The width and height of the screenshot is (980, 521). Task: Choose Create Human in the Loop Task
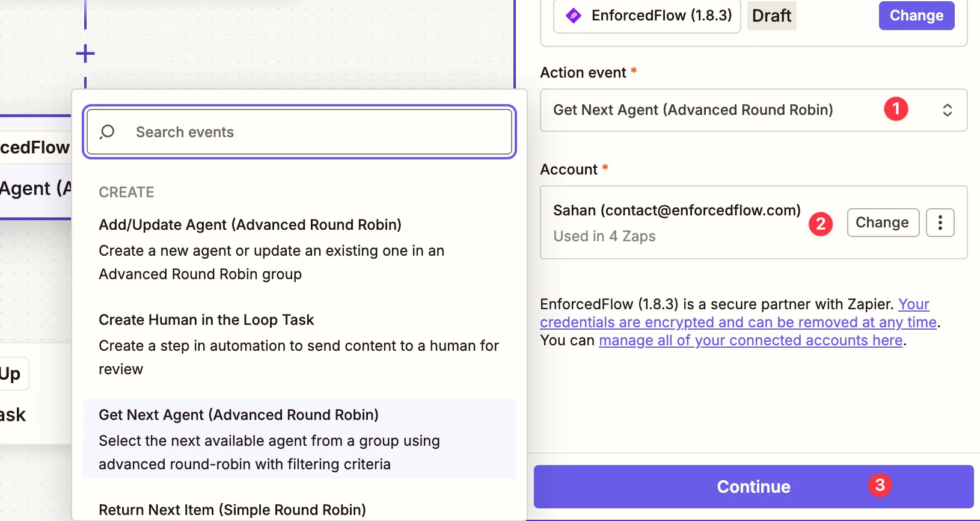(206, 320)
